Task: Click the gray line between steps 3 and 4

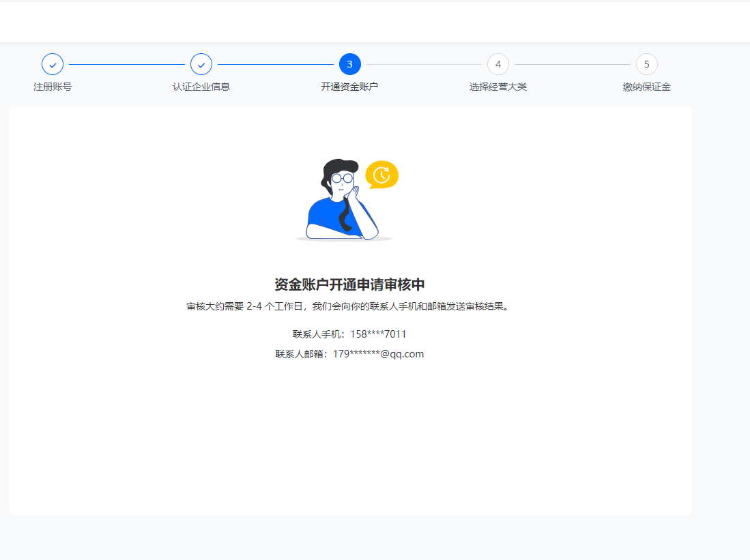Action: tap(424, 64)
